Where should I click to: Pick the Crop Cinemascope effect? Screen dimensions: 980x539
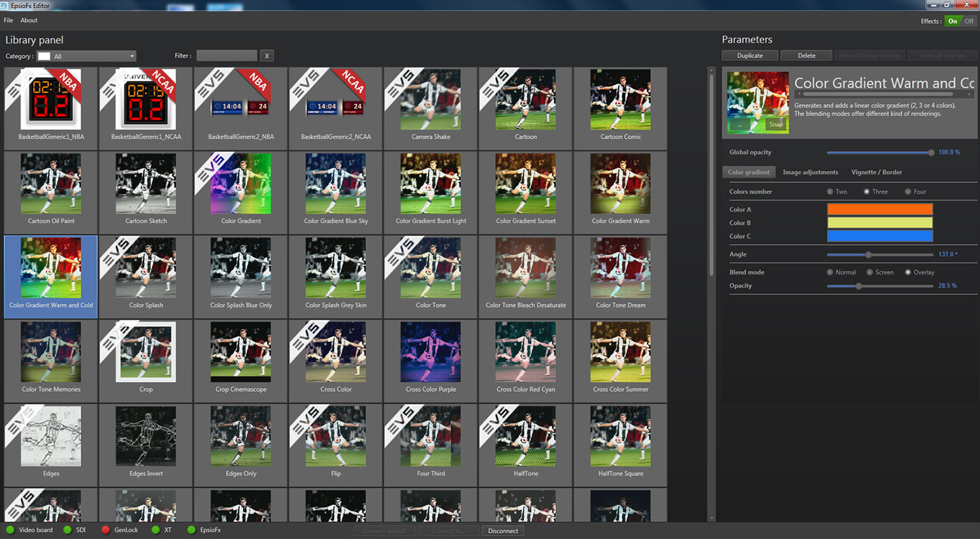coord(241,361)
